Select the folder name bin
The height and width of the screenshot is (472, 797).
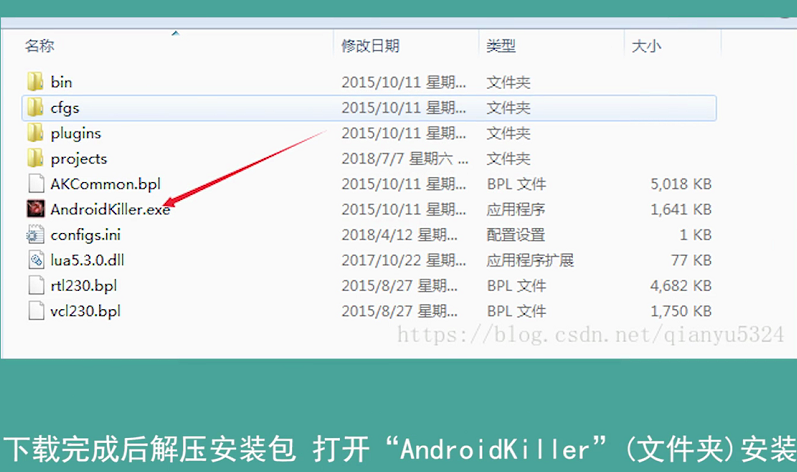(61, 82)
